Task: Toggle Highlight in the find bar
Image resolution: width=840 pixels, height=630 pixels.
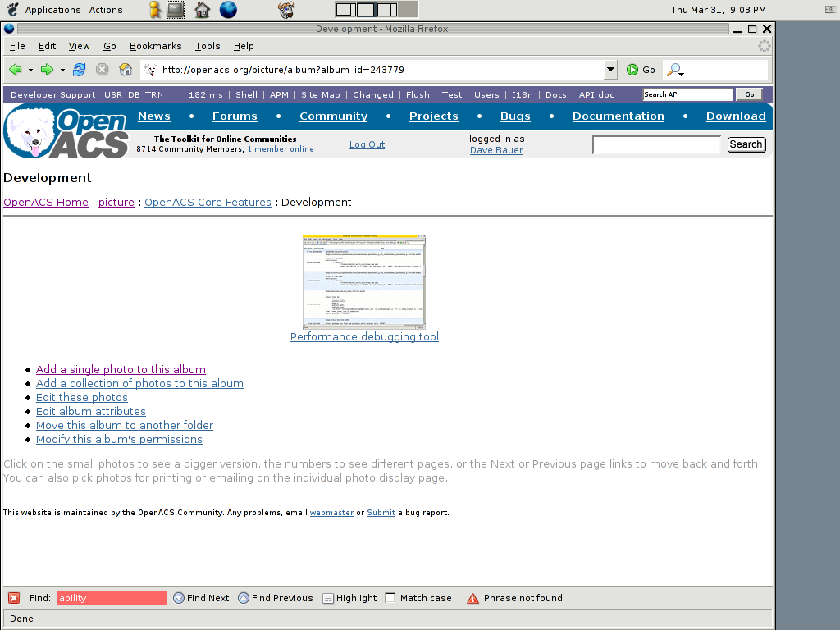Action: [x=349, y=598]
